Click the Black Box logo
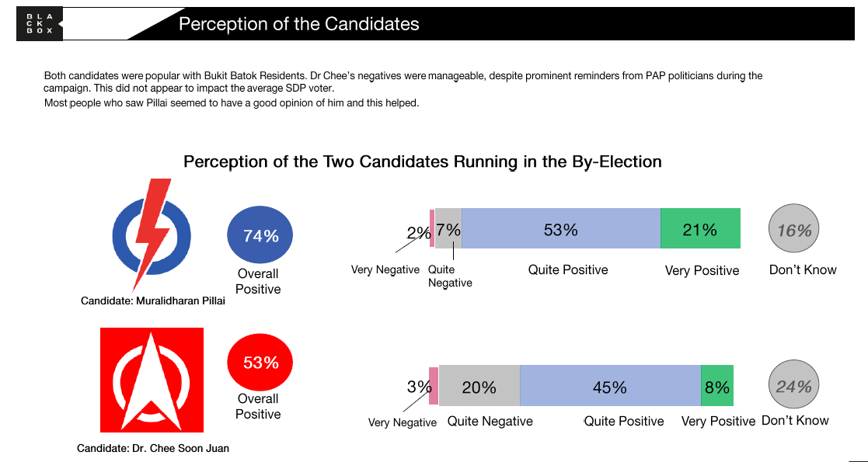The width and height of the screenshot is (868, 462). pyautogui.click(x=39, y=24)
